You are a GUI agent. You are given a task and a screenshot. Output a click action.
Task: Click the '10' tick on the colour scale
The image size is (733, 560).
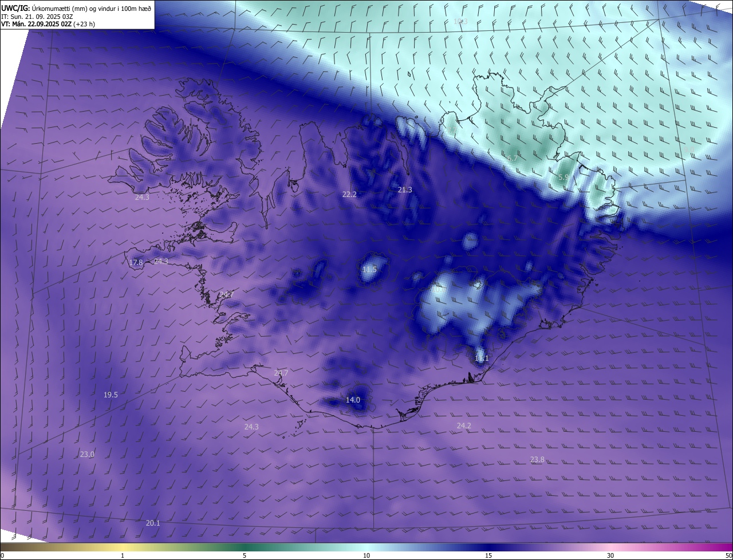tap(366, 555)
